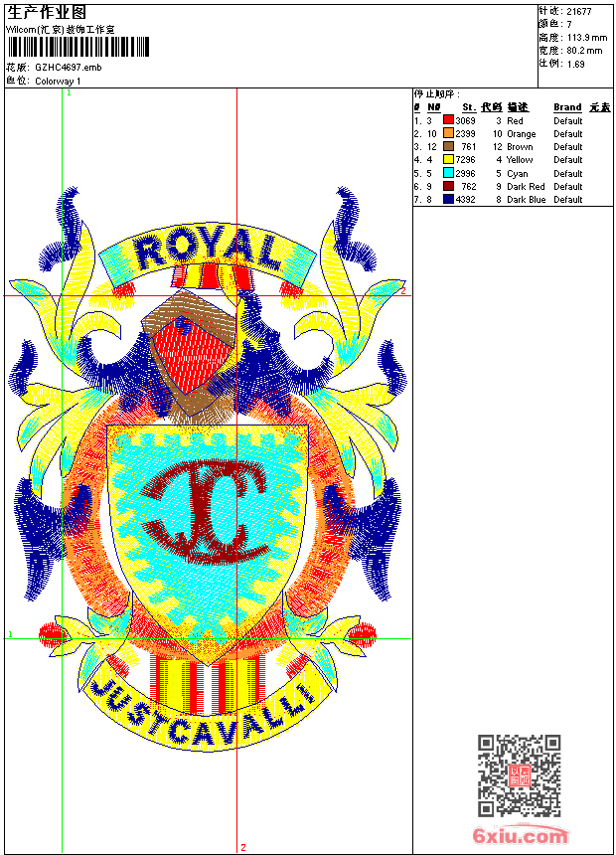Click the Dark Red description text
This screenshot has height=855, width=616.
point(526,187)
